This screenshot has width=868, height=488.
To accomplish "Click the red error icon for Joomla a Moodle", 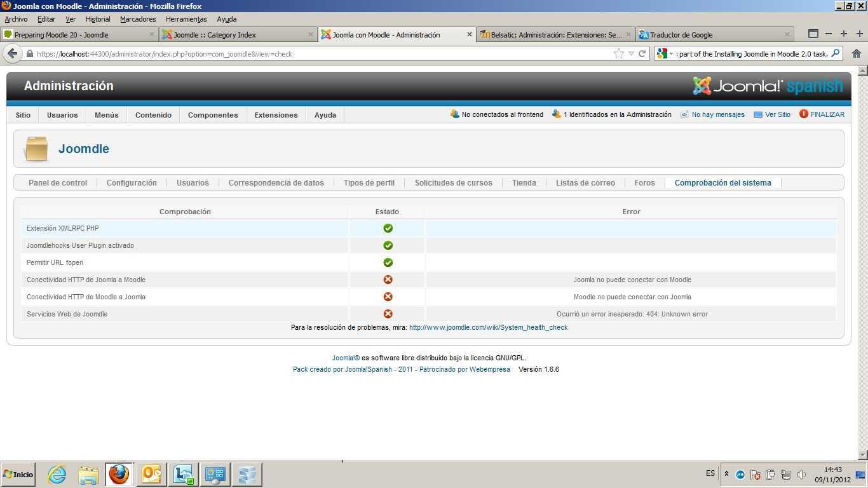I will (388, 280).
